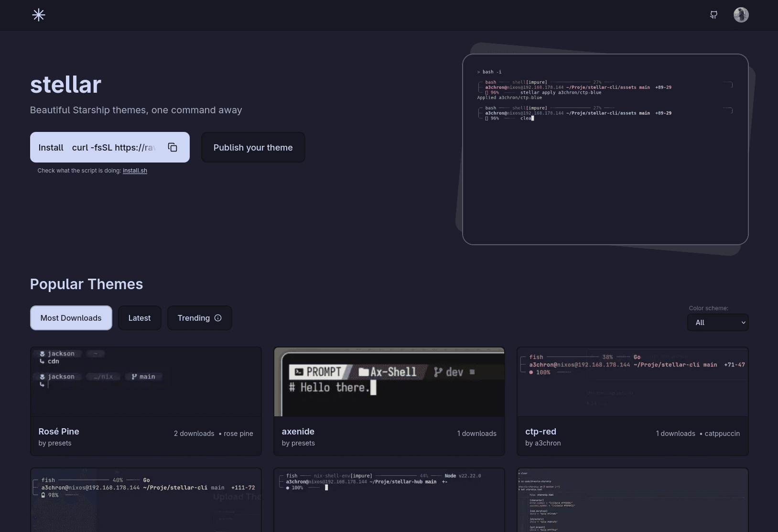
Task: Click the stellar asterisk logo
Action: pyautogui.click(x=39, y=15)
